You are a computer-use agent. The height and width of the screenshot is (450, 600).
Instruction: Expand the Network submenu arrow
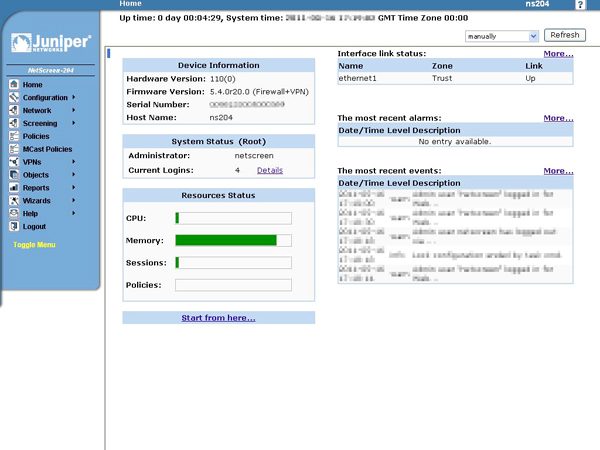pos(73,110)
